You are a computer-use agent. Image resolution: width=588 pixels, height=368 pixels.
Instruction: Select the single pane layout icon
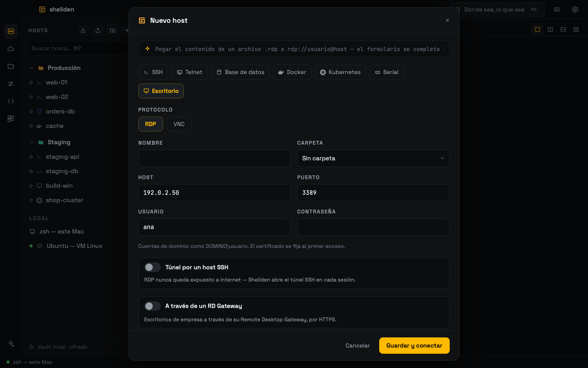(537, 29)
